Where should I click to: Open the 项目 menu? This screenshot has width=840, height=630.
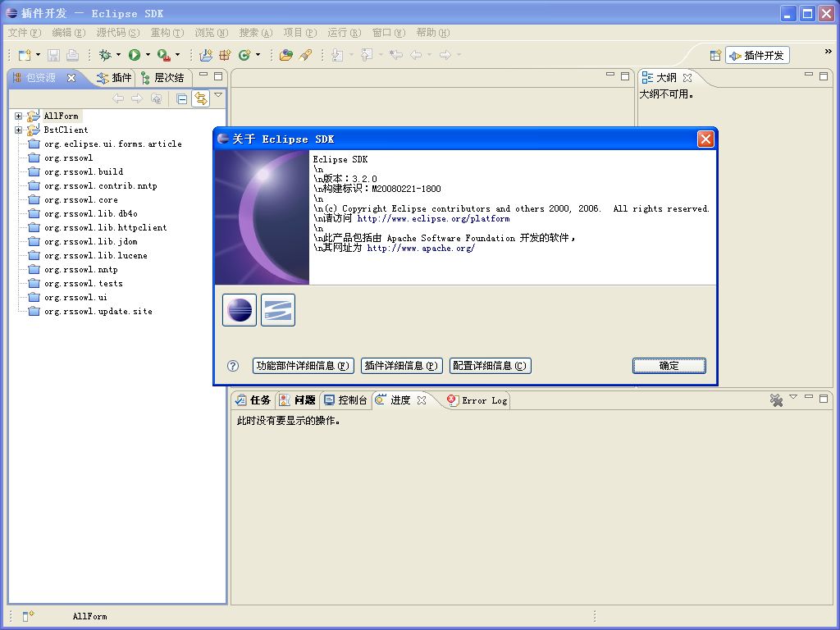(x=300, y=33)
